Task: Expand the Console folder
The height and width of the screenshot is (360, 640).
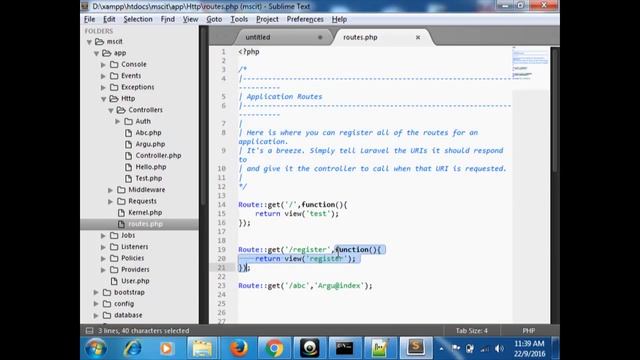Action: [x=103, y=64]
